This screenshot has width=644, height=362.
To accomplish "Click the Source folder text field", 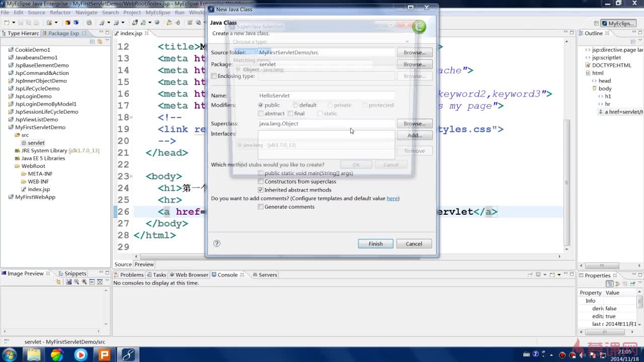I will 326,52.
